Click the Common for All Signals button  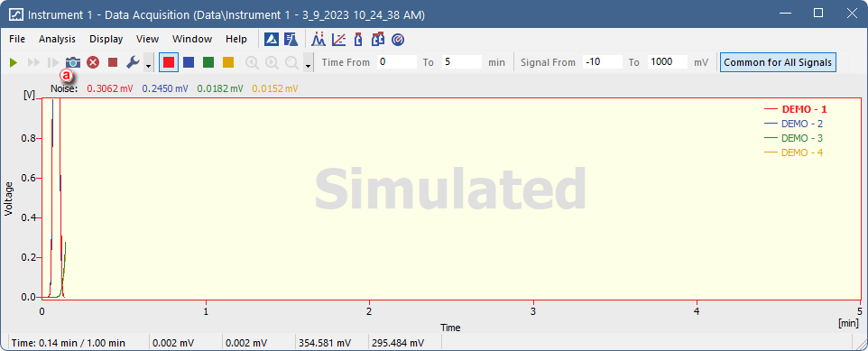(778, 62)
